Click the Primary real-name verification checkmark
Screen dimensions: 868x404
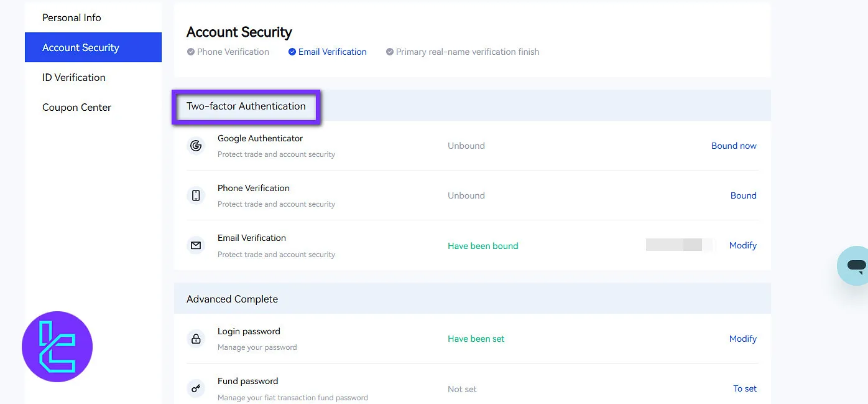click(390, 52)
